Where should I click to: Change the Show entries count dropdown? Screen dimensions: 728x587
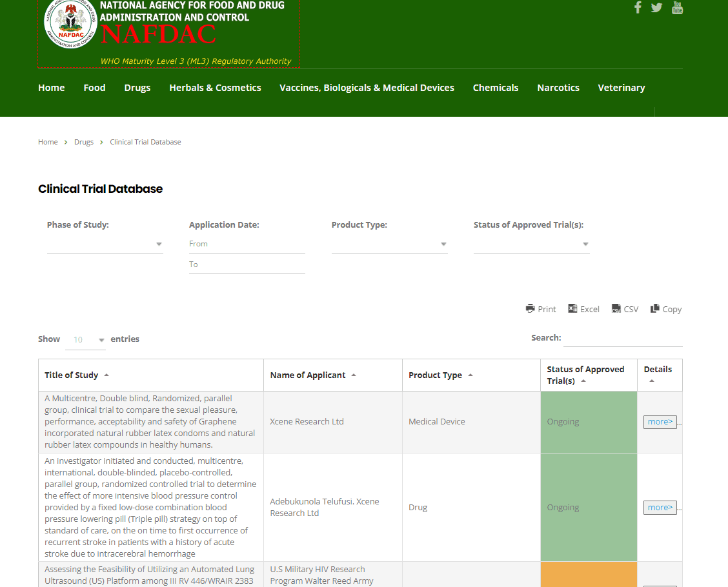pos(85,340)
